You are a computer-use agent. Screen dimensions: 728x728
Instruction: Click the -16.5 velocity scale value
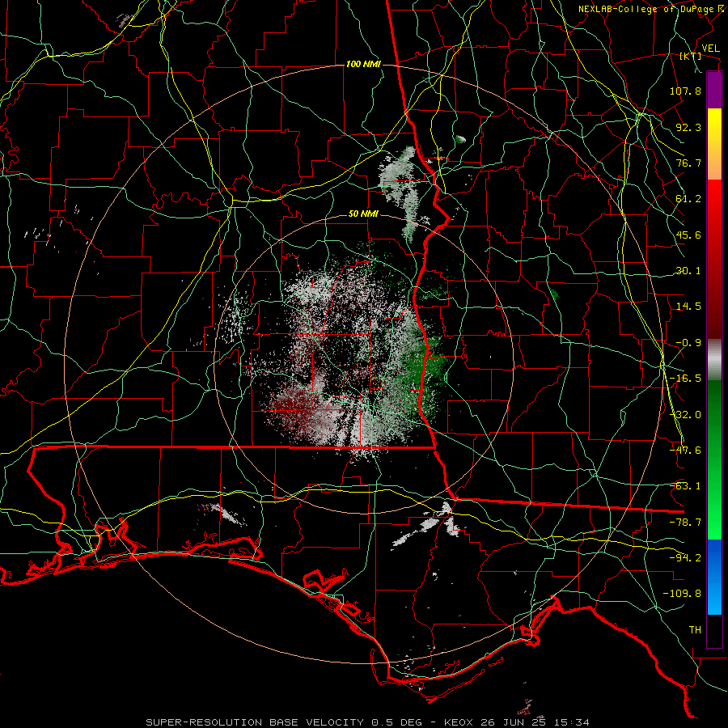(x=685, y=379)
